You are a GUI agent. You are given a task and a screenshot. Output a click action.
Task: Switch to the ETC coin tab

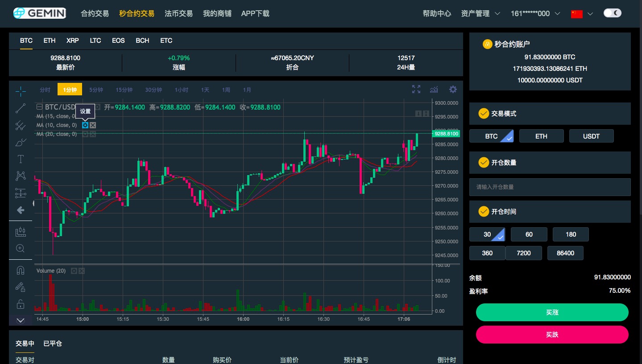[166, 41]
